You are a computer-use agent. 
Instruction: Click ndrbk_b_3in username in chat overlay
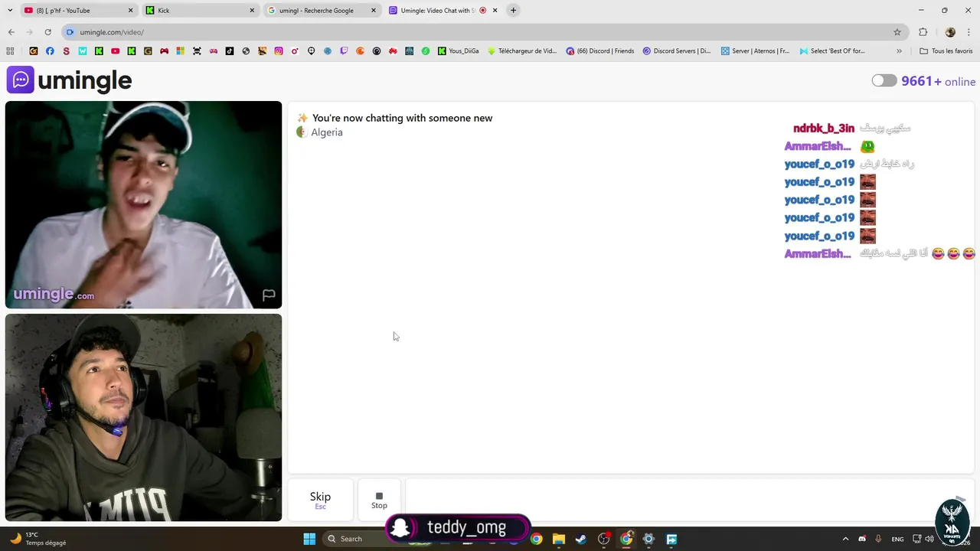click(x=824, y=129)
